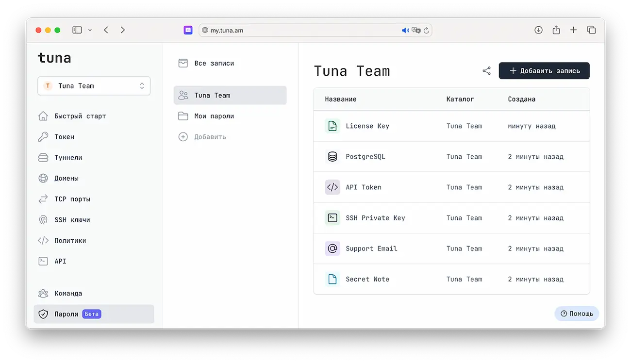Open Туннели in the left sidebar
Screen dimensions: 631x364
click(68, 158)
